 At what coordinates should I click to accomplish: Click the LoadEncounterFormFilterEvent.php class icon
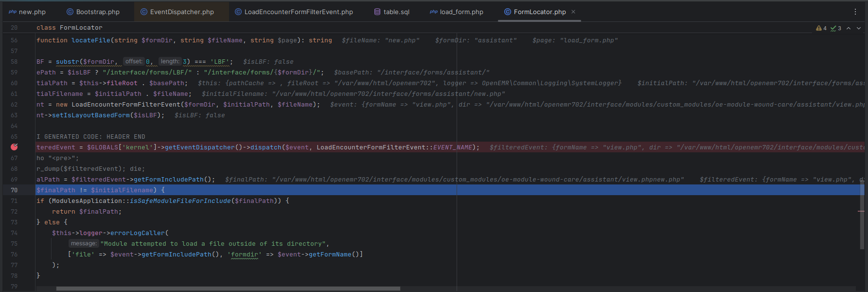[x=238, y=12]
